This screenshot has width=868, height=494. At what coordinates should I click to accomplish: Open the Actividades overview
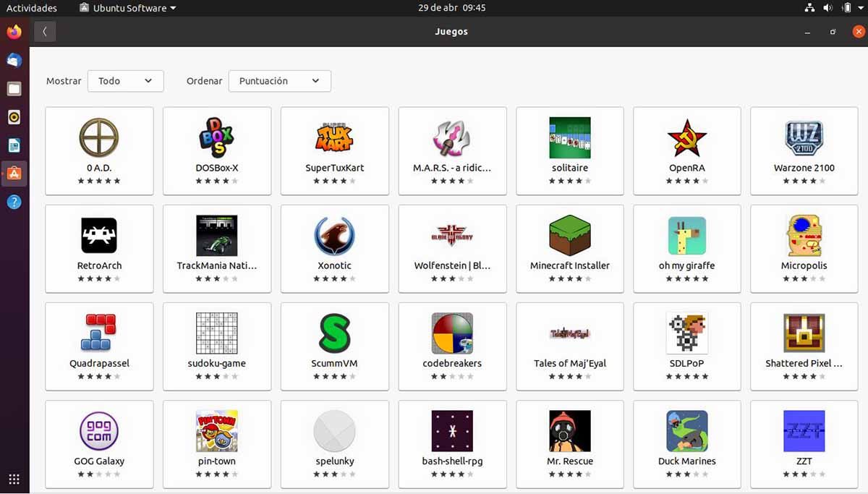pos(32,8)
